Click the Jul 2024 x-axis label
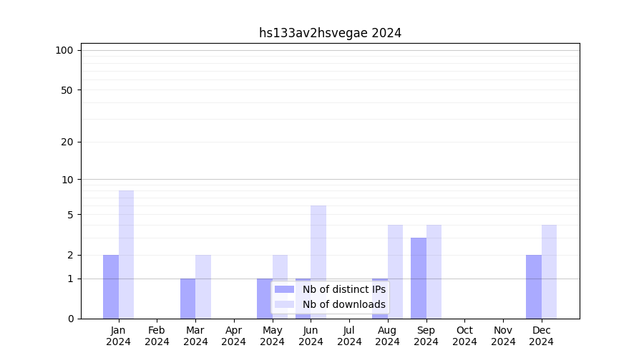 point(349,336)
